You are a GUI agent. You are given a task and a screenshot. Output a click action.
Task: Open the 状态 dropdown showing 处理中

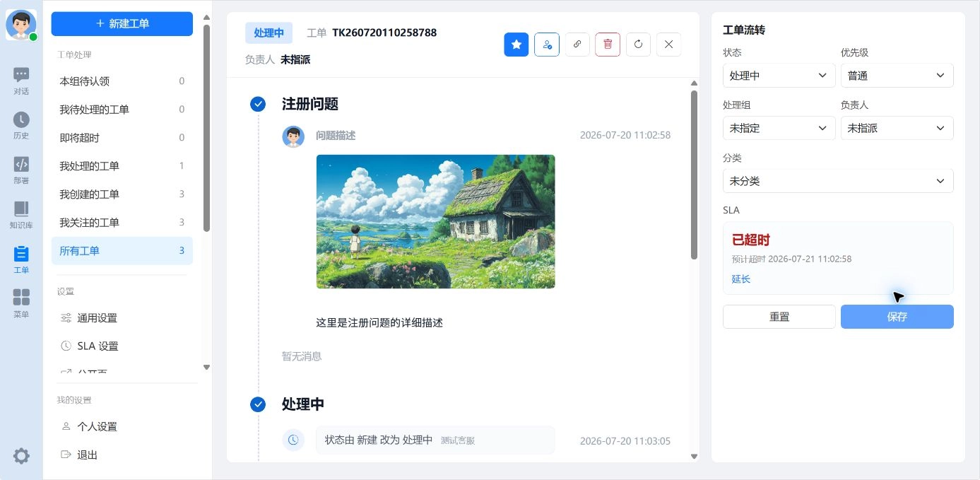tap(779, 76)
